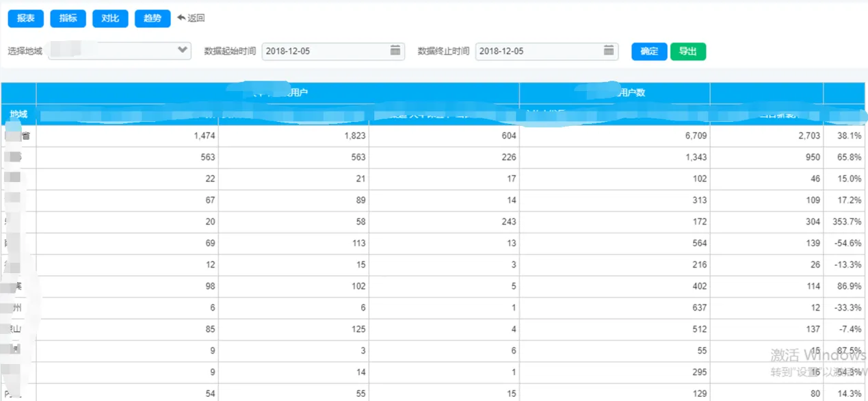
Task: Select the cell showing 85
Action: 127,330
